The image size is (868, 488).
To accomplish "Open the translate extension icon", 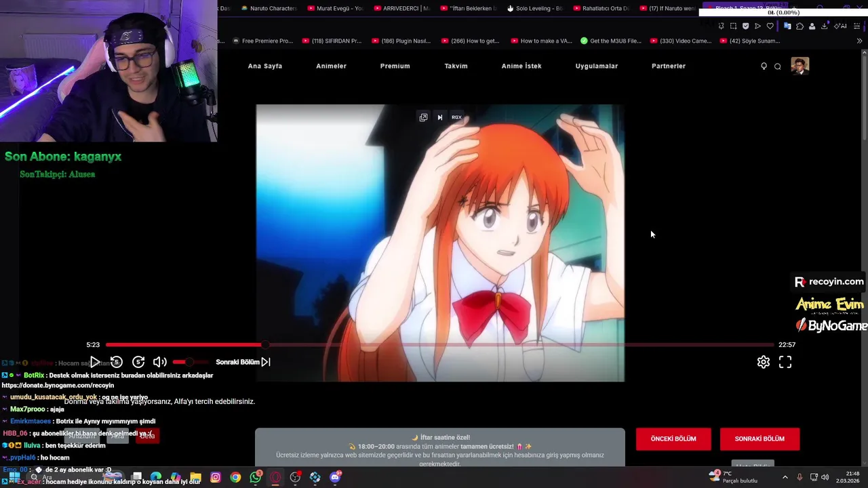I will [787, 26].
